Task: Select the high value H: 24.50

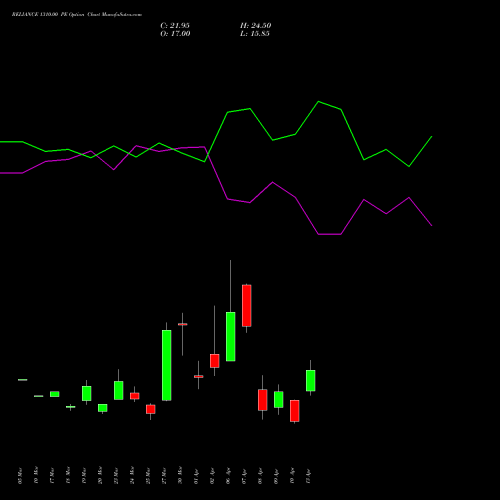Action: point(255,26)
